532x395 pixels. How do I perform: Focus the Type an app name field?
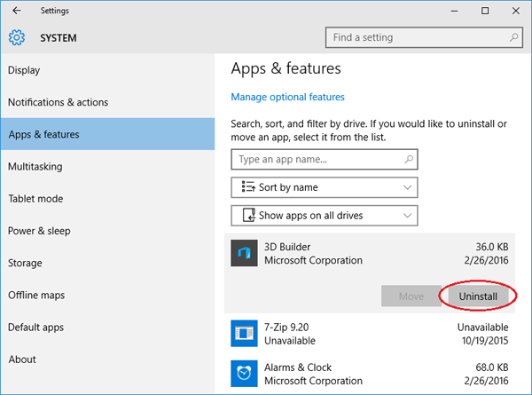click(319, 160)
